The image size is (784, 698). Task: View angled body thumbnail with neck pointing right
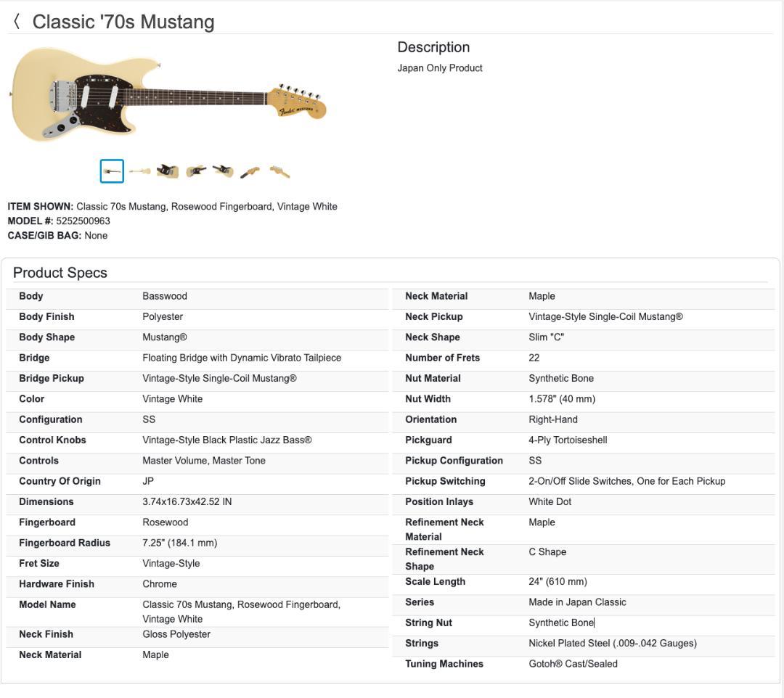pyautogui.click(x=195, y=171)
